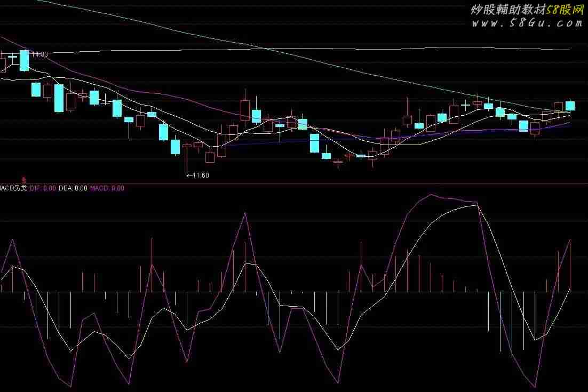The height and width of the screenshot is (392, 588).
Task: Select the MACD另类 indicator name
Action: (x=13, y=188)
